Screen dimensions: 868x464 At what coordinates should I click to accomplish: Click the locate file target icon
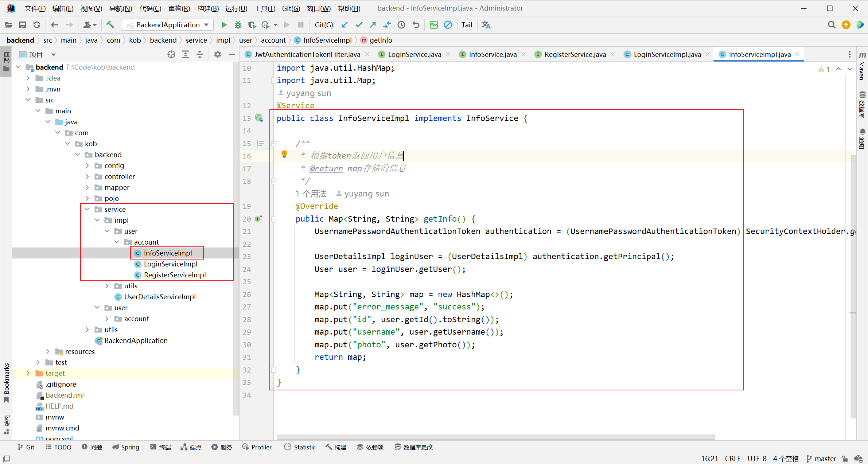tap(171, 54)
